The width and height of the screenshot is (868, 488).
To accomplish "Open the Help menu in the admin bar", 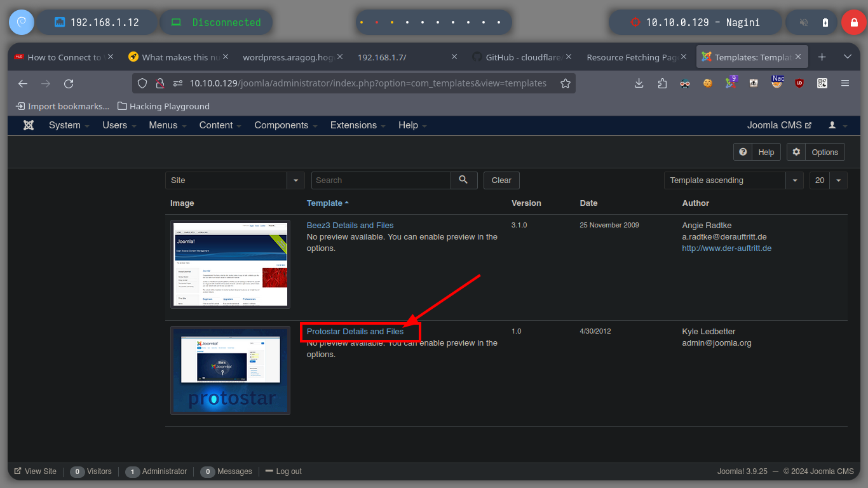I will [413, 125].
